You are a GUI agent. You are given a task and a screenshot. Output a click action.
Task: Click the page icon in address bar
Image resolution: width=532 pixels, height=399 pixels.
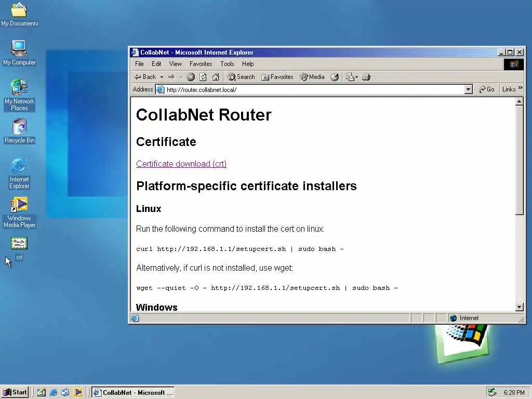tap(161, 89)
